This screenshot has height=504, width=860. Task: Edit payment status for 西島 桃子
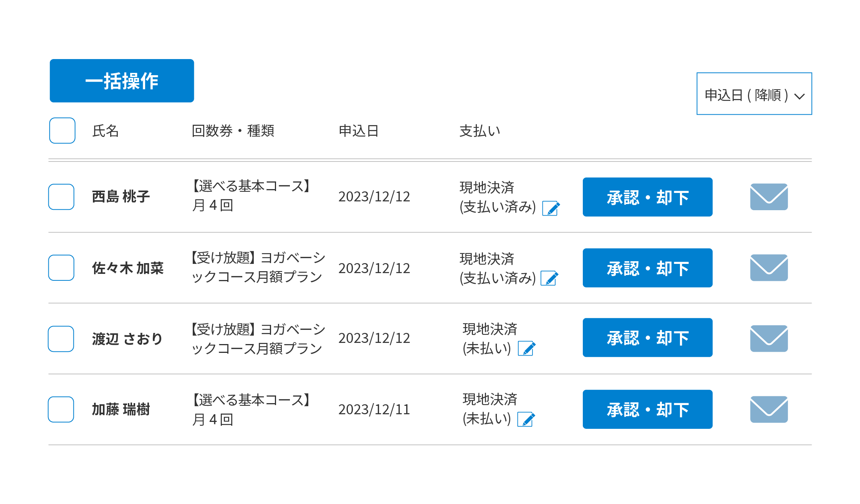(x=551, y=208)
